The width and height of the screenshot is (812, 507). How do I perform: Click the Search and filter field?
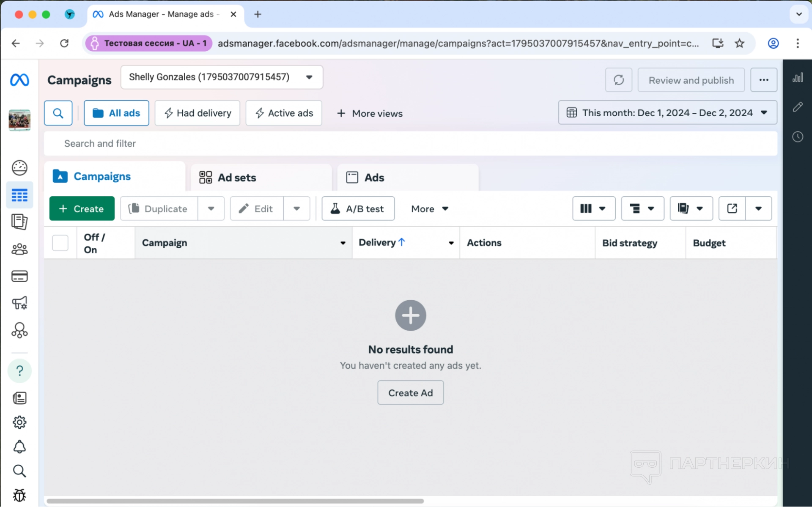click(x=410, y=143)
